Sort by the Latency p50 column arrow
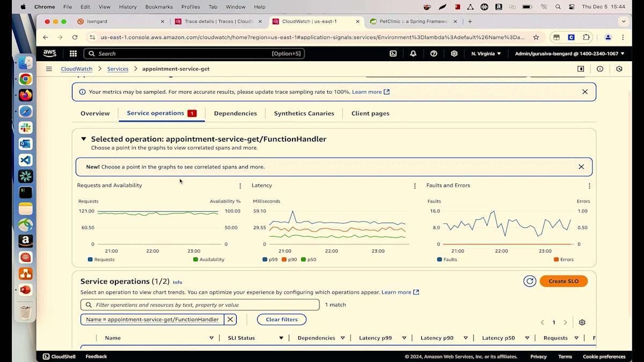The height and width of the screenshot is (362, 644). click(527, 338)
